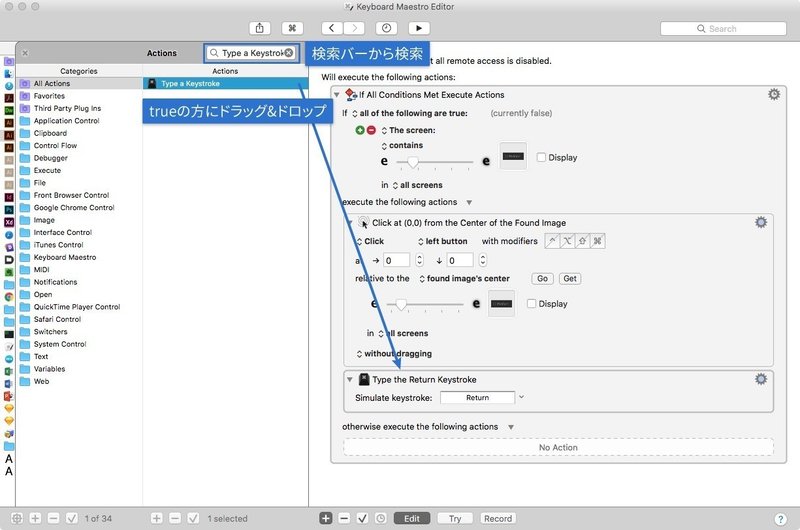Toggle the Shift modifier key button

pos(582,241)
